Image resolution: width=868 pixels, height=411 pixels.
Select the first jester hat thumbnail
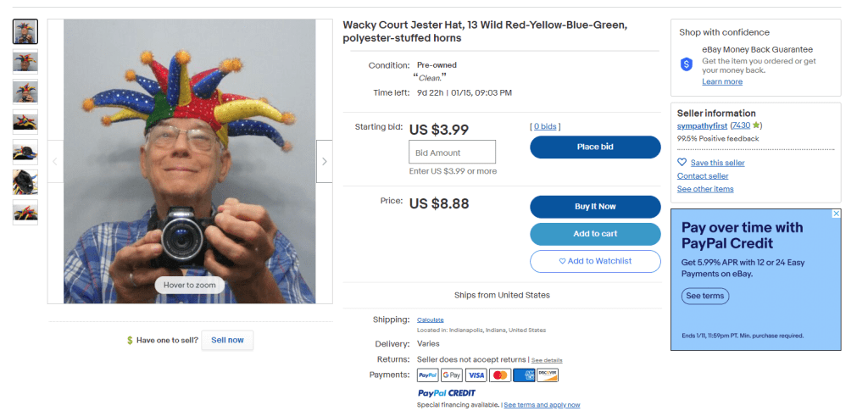coord(25,31)
